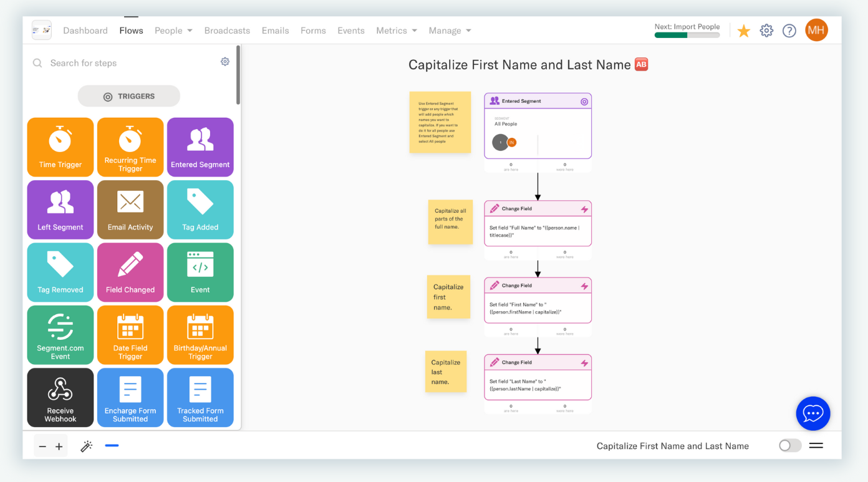Open settings gear on the Entered Segment node
The image size is (868, 482).
(584, 101)
